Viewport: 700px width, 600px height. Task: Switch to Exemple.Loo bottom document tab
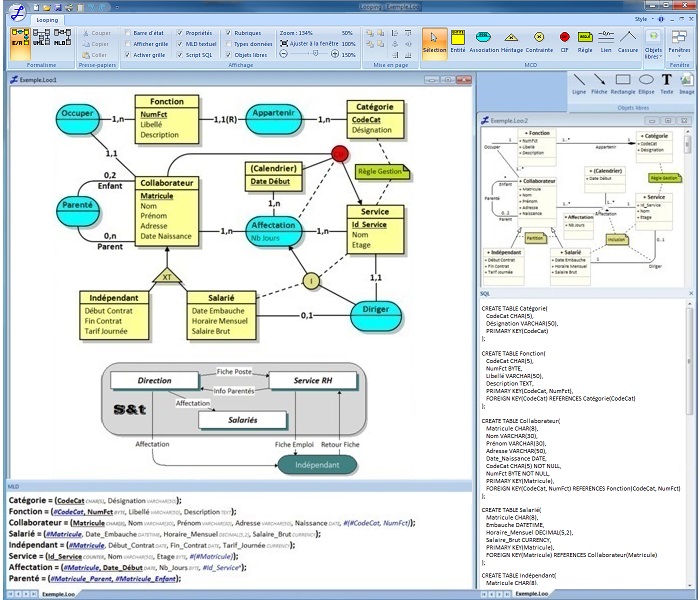(56, 594)
